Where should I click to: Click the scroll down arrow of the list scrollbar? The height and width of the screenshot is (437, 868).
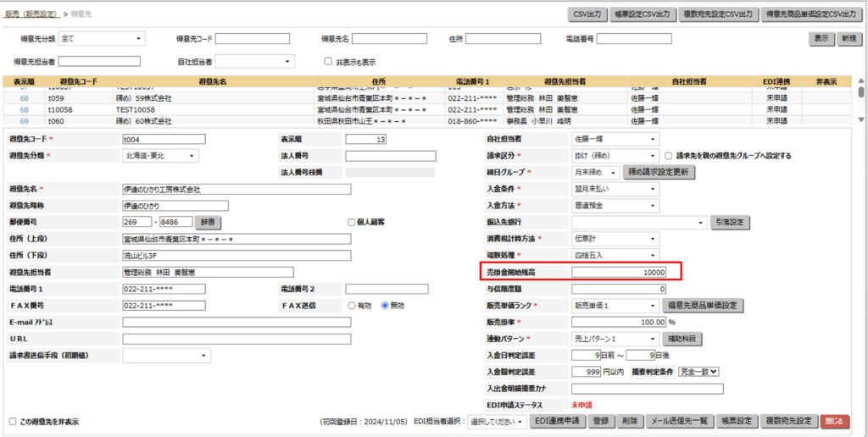[860, 120]
